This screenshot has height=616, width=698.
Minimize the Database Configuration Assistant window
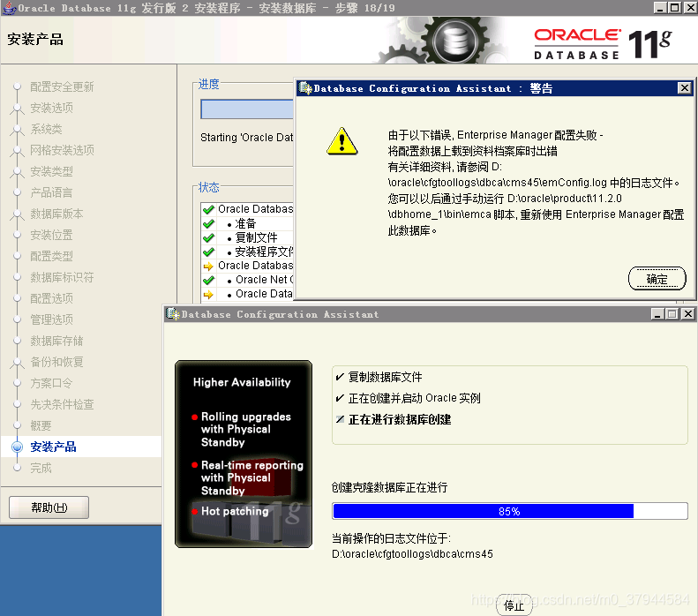pyautogui.click(x=657, y=314)
